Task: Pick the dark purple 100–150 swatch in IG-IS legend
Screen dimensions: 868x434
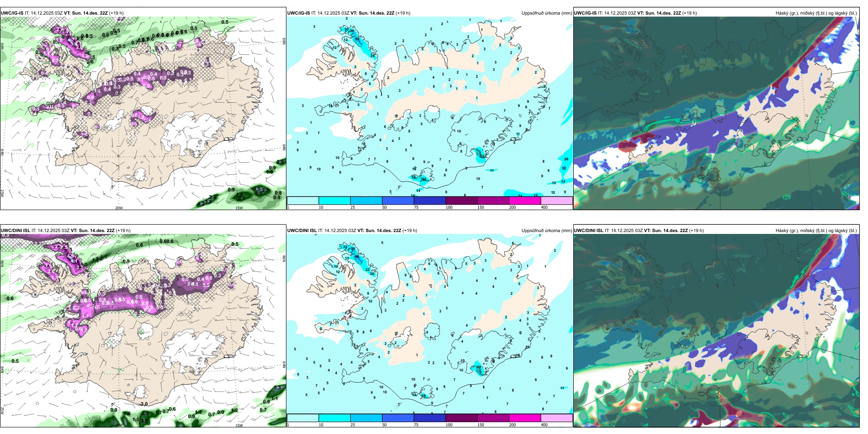Action: pyautogui.click(x=461, y=201)
